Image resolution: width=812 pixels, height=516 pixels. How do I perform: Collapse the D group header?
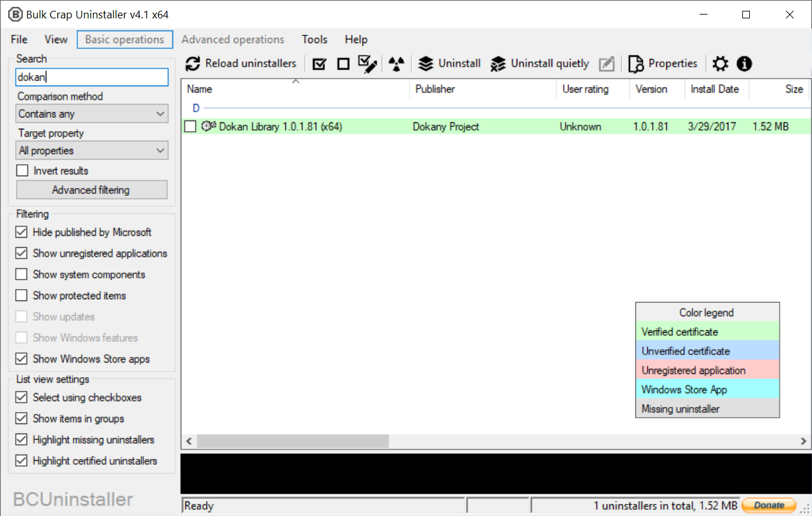coord(197,108)
